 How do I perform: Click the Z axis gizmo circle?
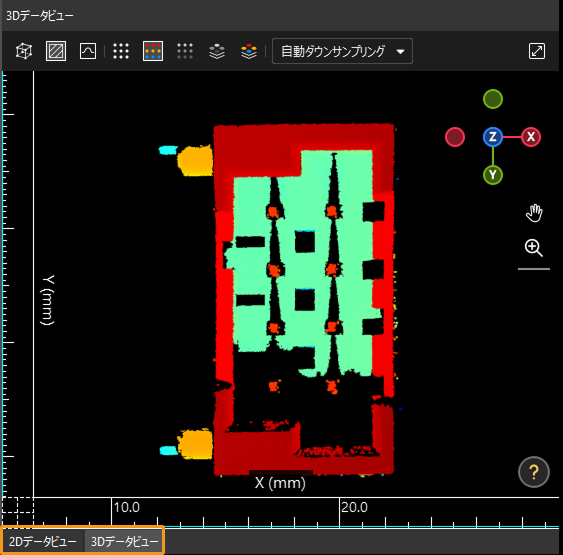(x=493, y=137)
